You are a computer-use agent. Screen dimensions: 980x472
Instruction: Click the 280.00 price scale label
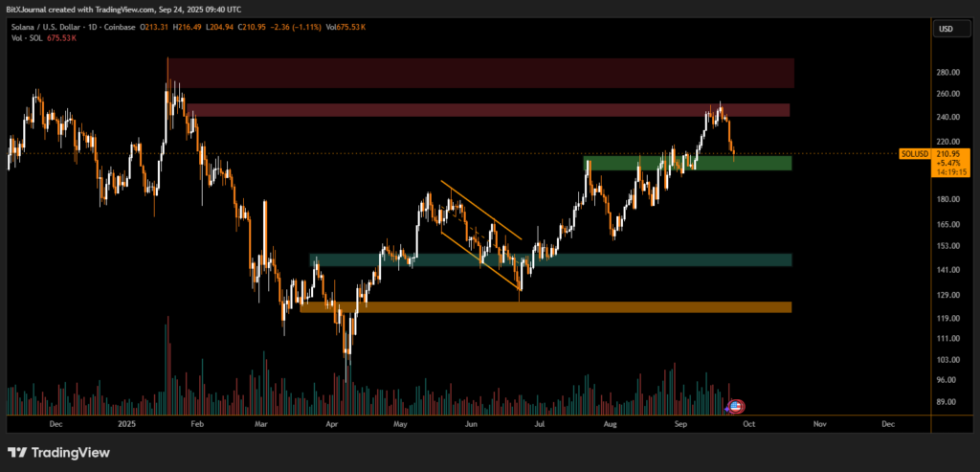[947, 73]
